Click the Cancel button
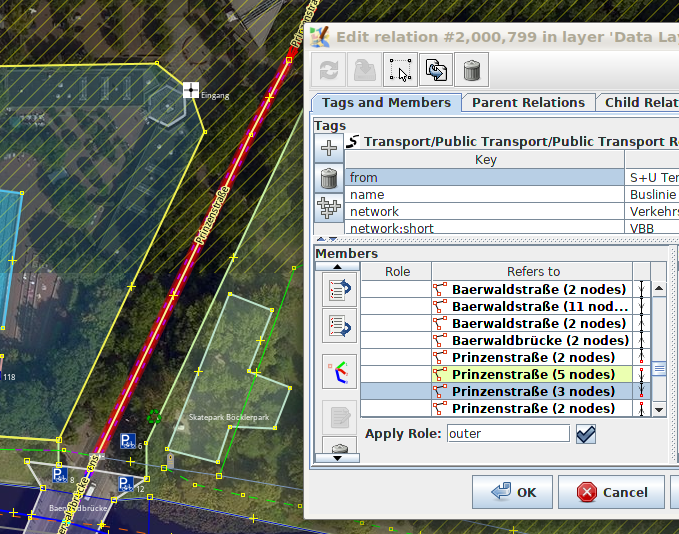679x534 pixels. tap(609, 492)
